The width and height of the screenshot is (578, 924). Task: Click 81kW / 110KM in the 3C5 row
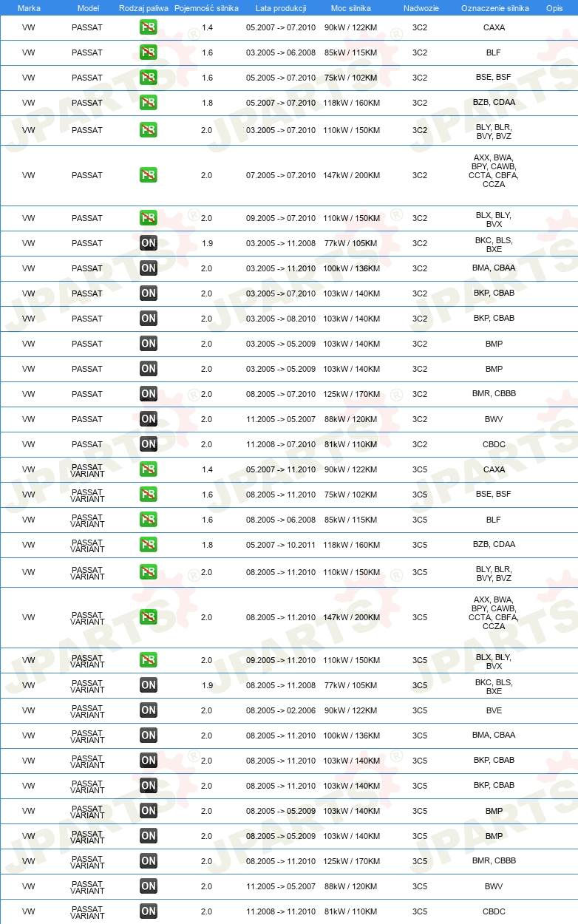point(351,911)
